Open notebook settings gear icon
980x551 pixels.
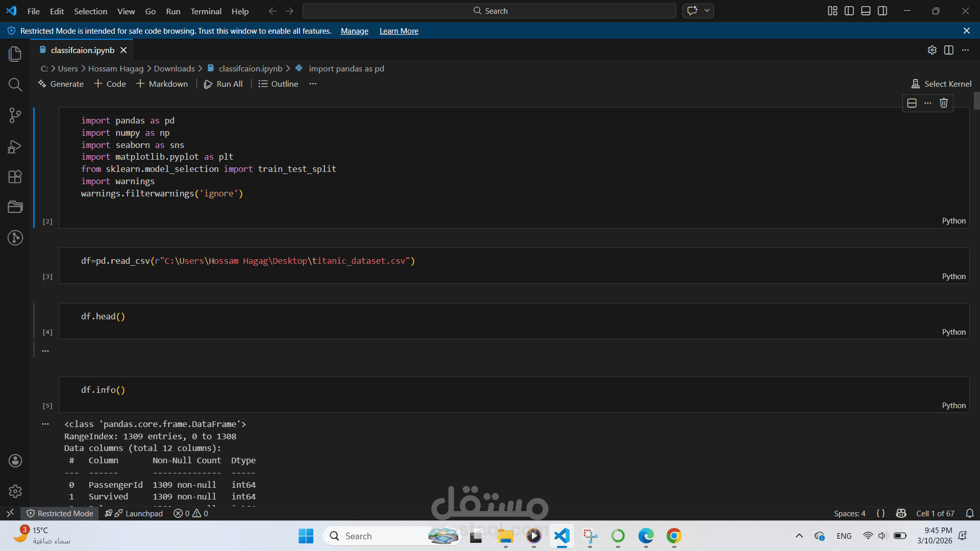tap(932, 50)
